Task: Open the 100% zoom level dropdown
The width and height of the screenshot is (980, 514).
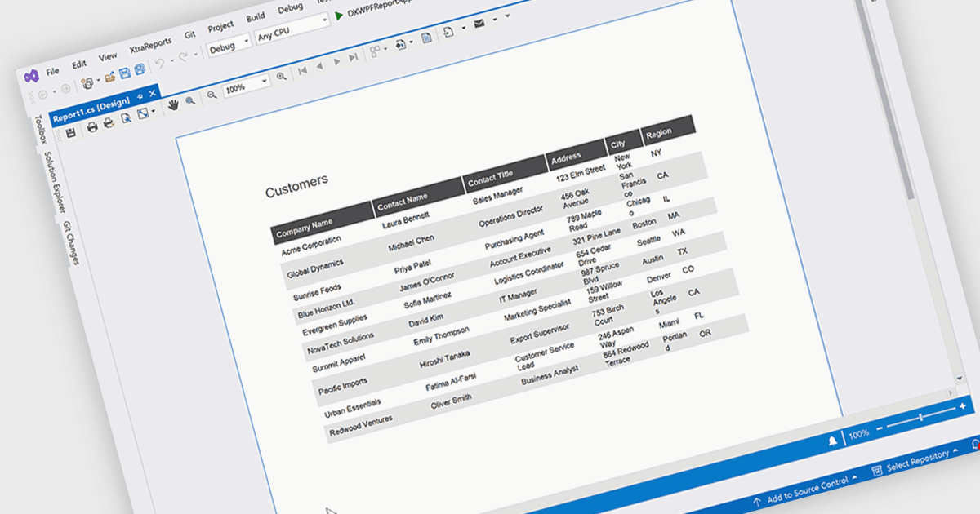Action: (x=247, y=86)
